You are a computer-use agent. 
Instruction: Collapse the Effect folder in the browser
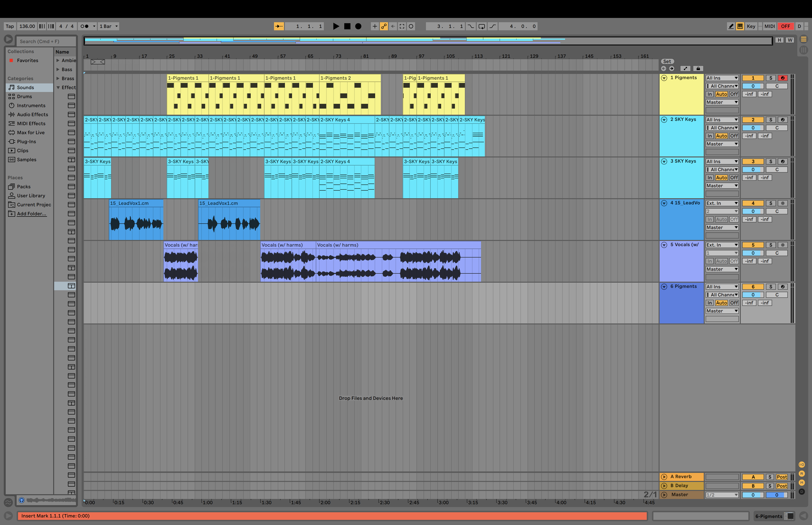coord(58,87)
